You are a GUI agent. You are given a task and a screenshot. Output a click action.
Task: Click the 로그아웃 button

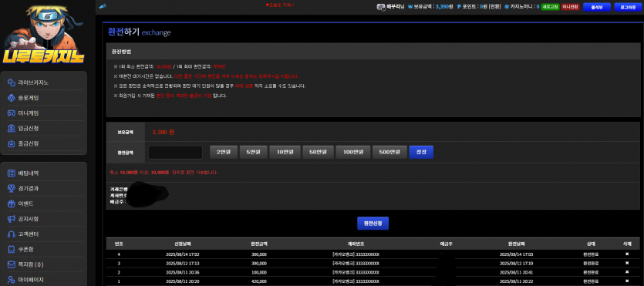click(x=628, y=7)
